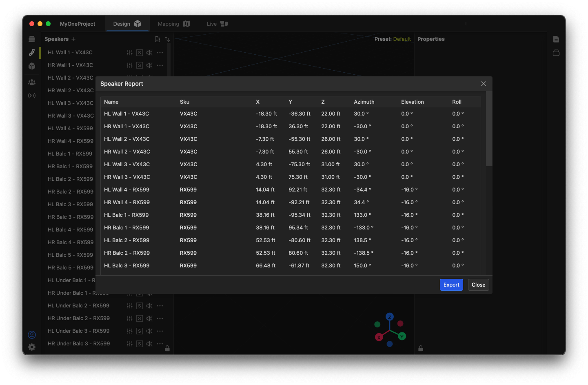Click the Speaker Report vertical scrollbar
The image size is (588, 385).
(489, 129)
